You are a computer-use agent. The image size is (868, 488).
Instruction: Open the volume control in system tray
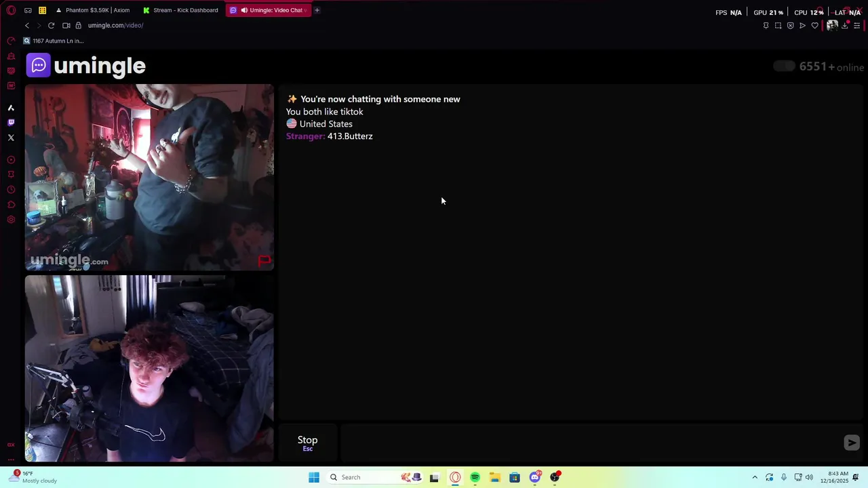point(809,477)
